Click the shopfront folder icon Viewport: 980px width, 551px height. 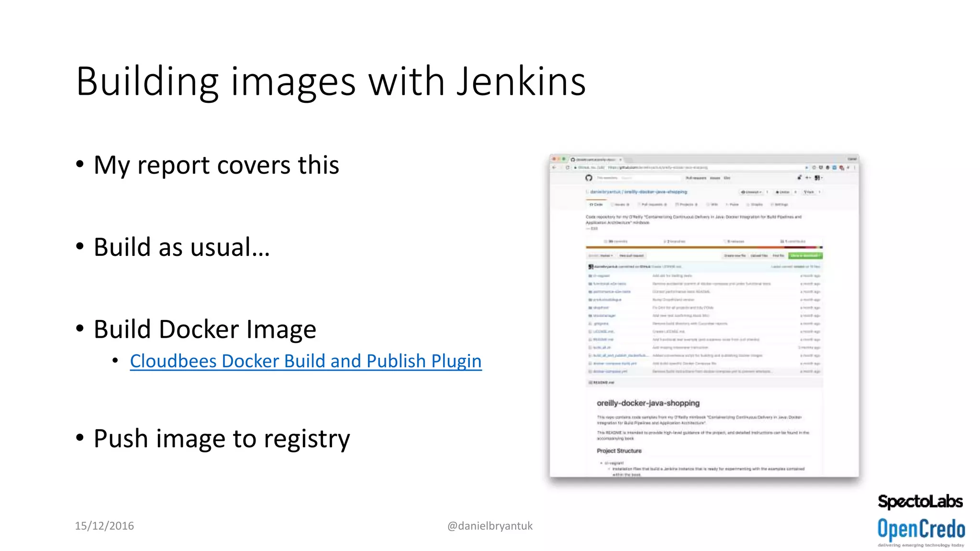click(590, 308)
